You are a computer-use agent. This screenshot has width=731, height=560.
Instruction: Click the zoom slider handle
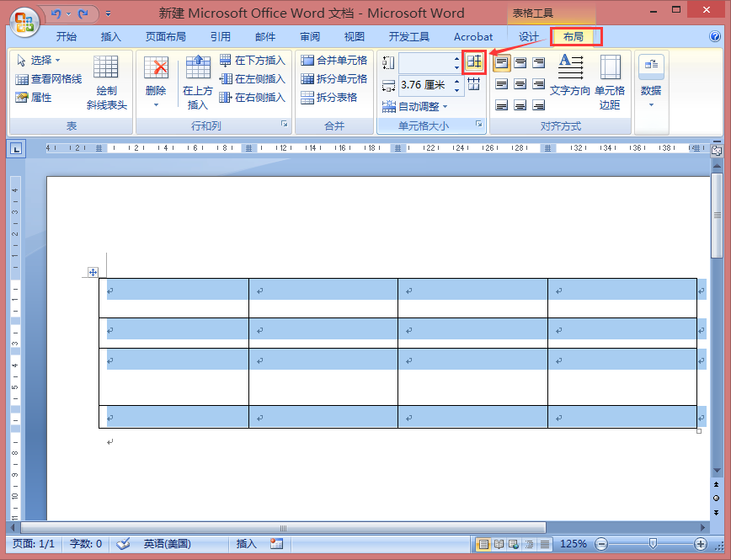pos(653,544)
